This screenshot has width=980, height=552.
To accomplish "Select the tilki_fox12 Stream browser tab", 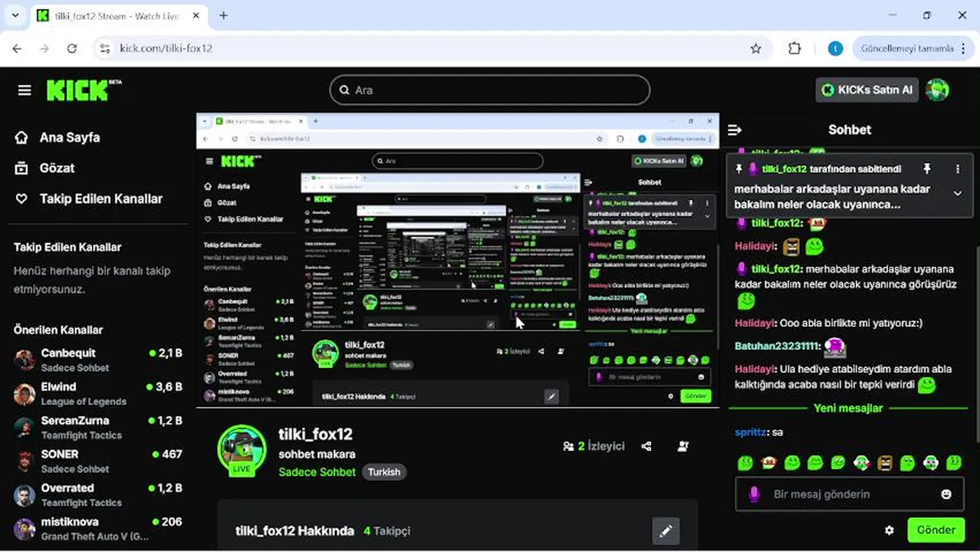I will tap(120, 16).
